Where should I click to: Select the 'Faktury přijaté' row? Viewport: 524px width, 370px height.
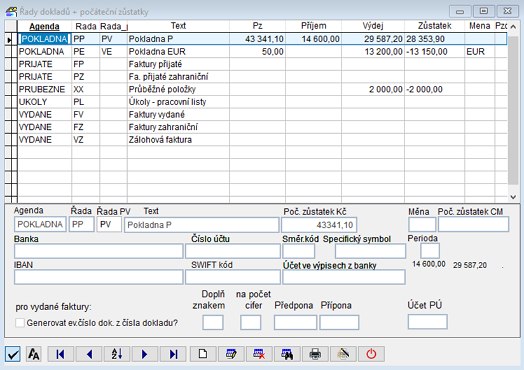point(262,64)
